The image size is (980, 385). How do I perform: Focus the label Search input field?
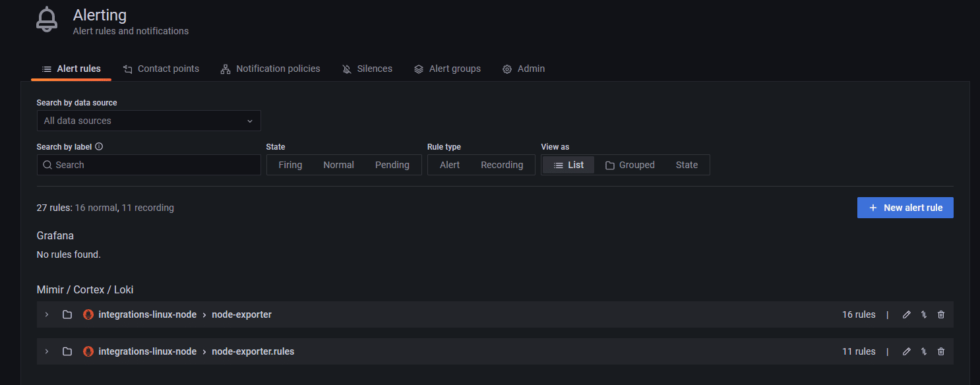tap(149, 165)
